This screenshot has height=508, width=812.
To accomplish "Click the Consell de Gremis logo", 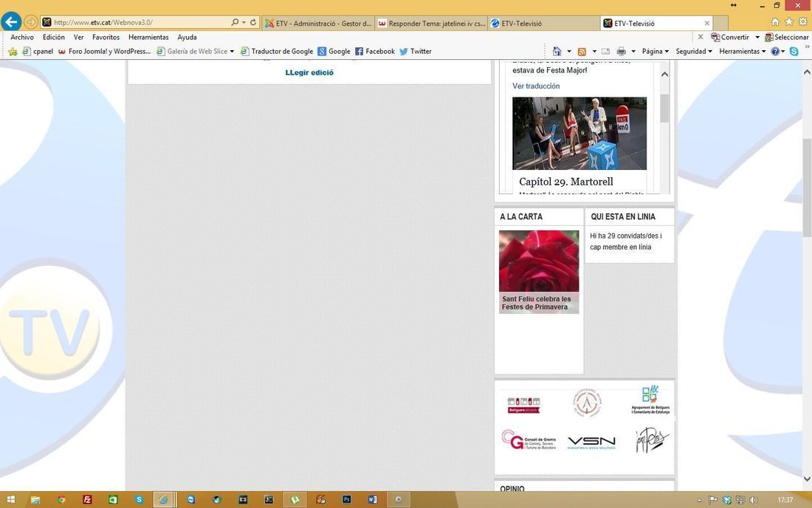I will [x=529, y=440].
